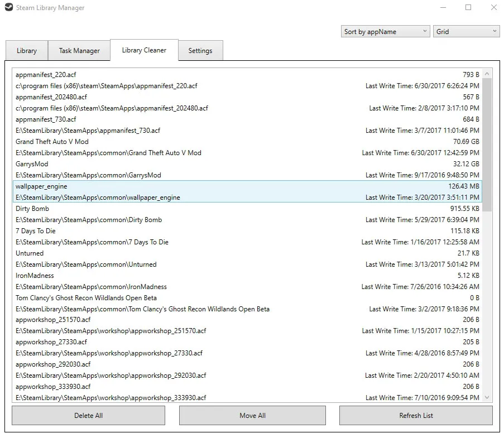Click Last Write Time 6/30/2017 6:26:24 PM
Image resolution: width=504 pixels, height=438 pixels.
coord(423,86)
